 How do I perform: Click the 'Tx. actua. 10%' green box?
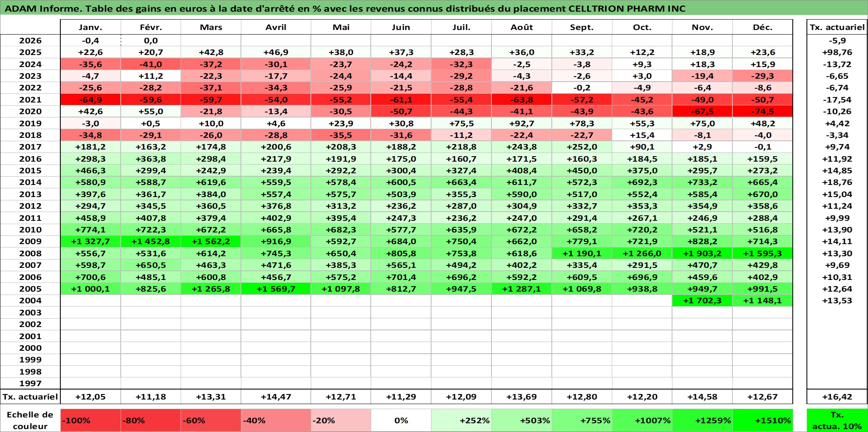(837, 420)
